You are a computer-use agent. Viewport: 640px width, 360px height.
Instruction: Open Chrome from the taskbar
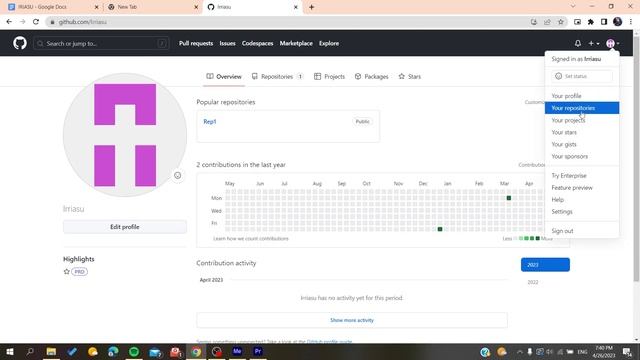196,351
